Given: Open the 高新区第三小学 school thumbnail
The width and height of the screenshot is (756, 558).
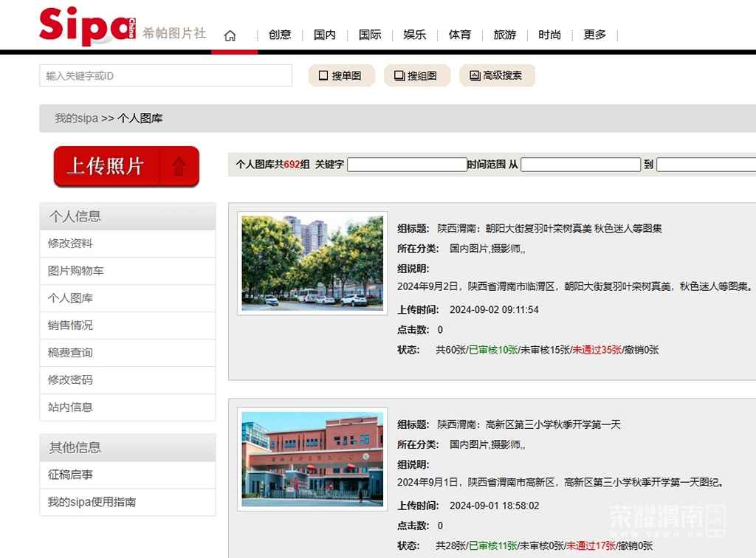Looking at the screenshot, I should pyautogui.click(x=312, y=459).
